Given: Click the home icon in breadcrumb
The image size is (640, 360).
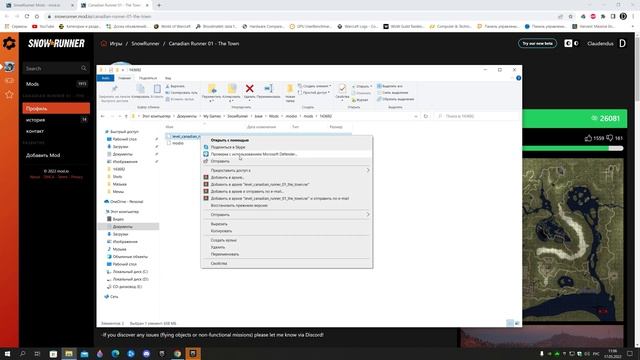Looking at the screenshot, I should tap(104, 44).
